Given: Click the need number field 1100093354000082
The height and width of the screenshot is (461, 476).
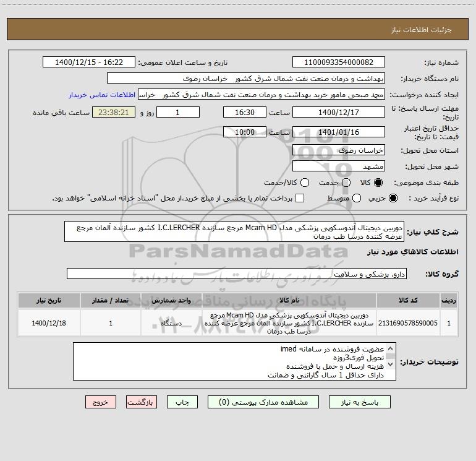Looking at the screenshot, I should (x=339, y=62).
